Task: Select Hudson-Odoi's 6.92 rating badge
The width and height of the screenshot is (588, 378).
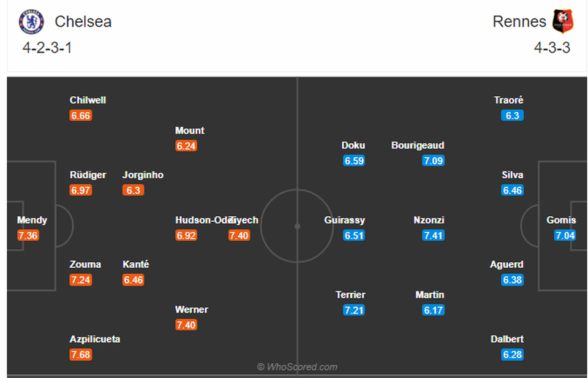Action: coord(186,235)
